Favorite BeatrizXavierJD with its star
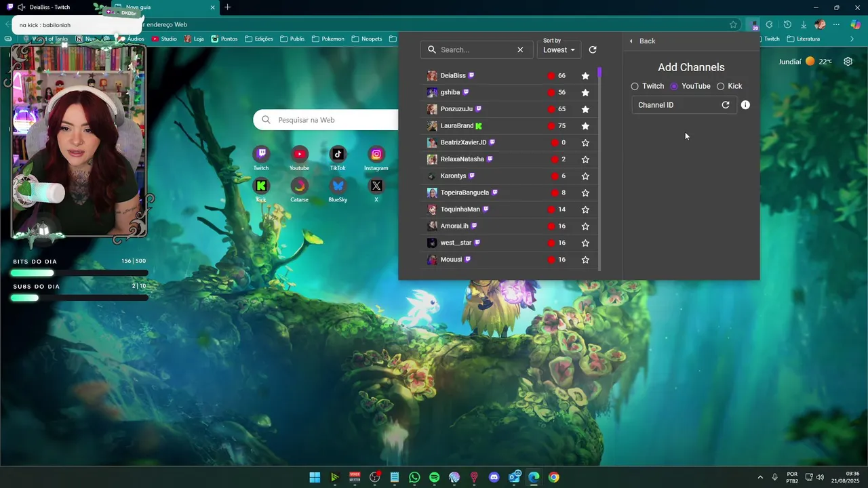Viewport: 868px width, 488px height. [x=585, y=142]
